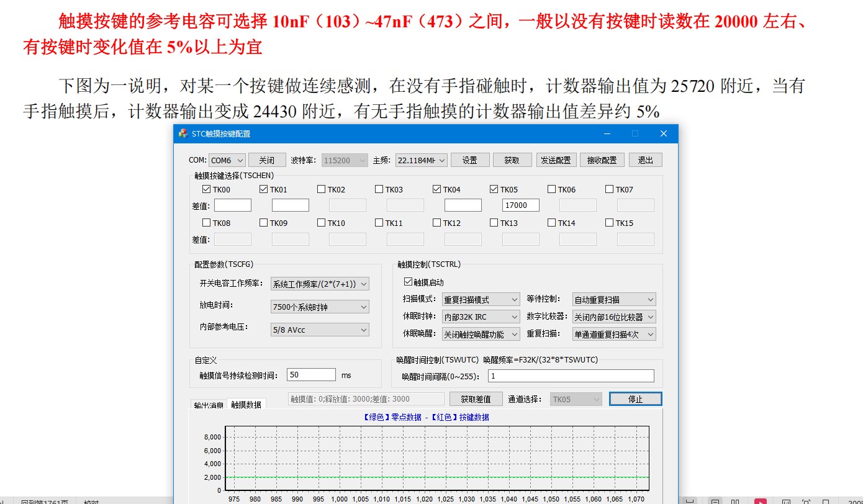
Task: Expand the 等待控制 dropdown
Action: coord(614,300)
